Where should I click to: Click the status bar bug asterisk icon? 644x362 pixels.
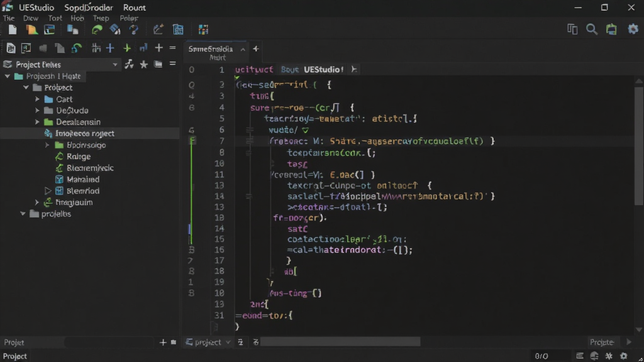[x=609, y=356]
